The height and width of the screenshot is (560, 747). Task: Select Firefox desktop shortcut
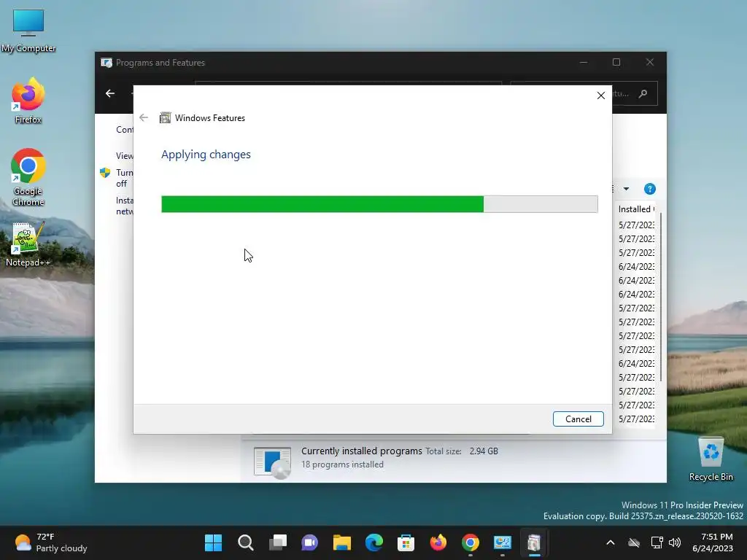pos(28,101)
